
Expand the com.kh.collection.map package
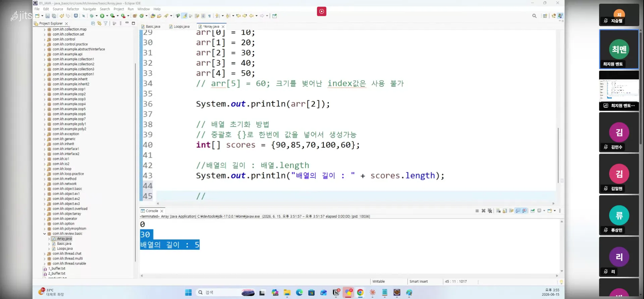click(44, 29)
